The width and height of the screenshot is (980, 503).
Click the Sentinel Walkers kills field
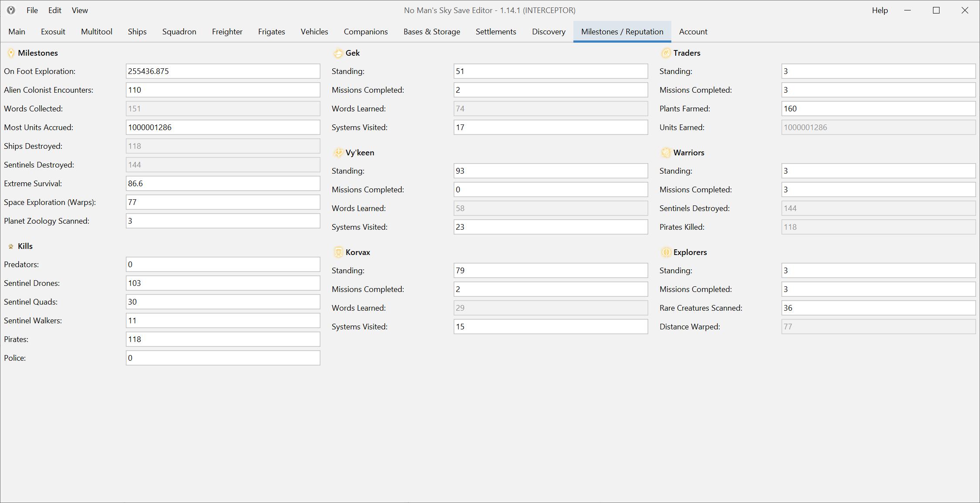pyautogui.click(x=223, y=321)
